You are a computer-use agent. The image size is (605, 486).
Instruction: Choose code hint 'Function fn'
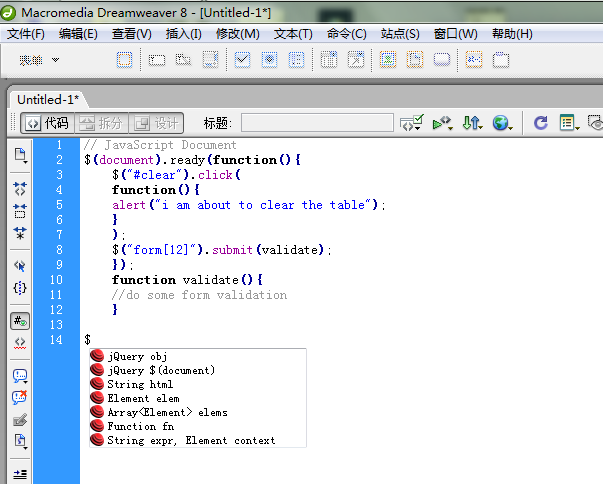click(198, 426)
